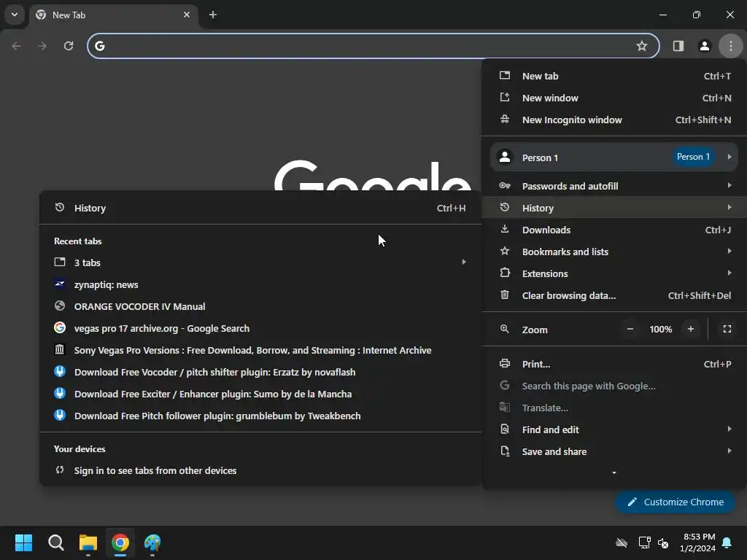
Task: Reopen Sony Vegas Pro Versions archive page
Action: click(x=260, y=351)
